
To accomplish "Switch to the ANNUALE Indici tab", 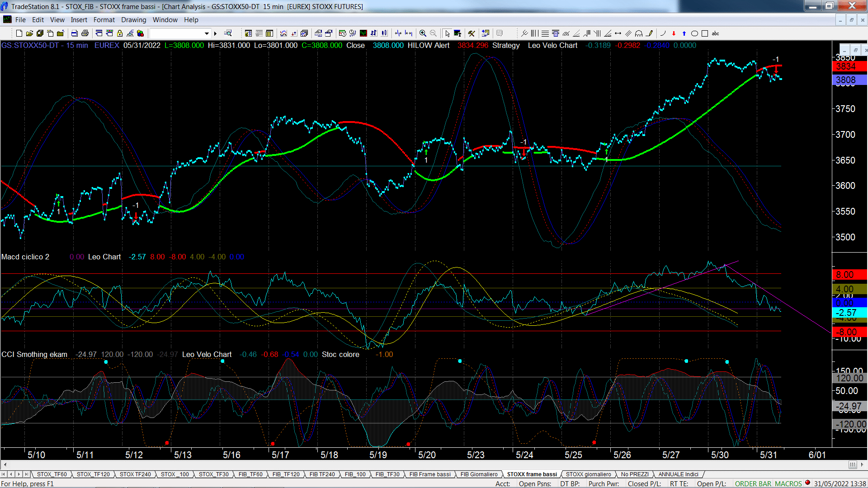I will [678, 474].
